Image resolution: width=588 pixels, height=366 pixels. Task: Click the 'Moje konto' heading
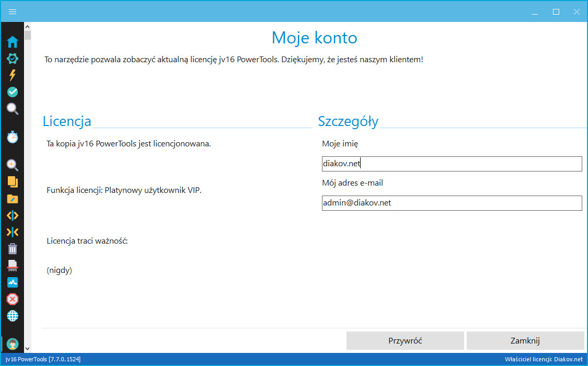(x=314, y=38)
